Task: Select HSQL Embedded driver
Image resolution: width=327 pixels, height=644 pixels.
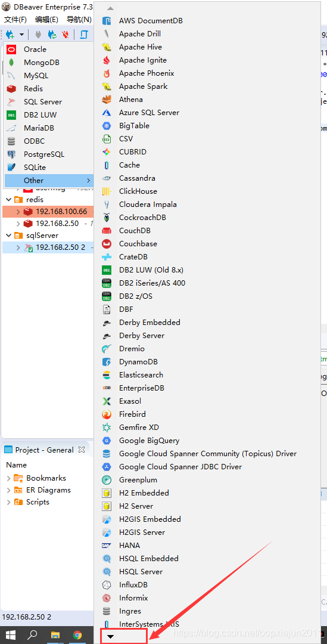Action: [208, 559]
